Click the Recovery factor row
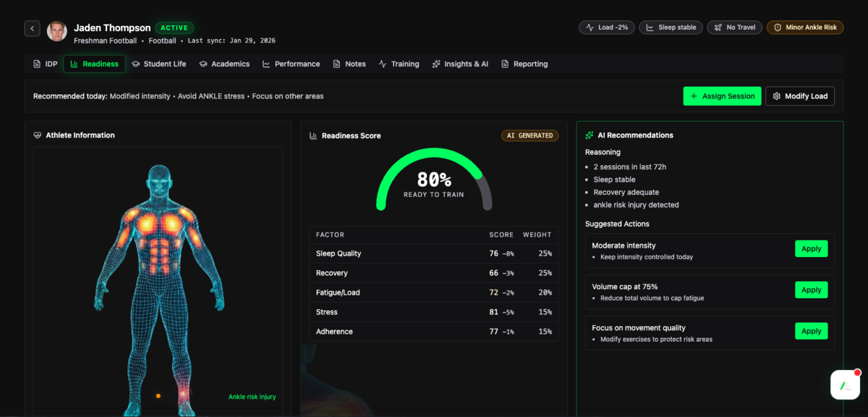This screenshot has width=868, height=417. (x=434, y=273)
